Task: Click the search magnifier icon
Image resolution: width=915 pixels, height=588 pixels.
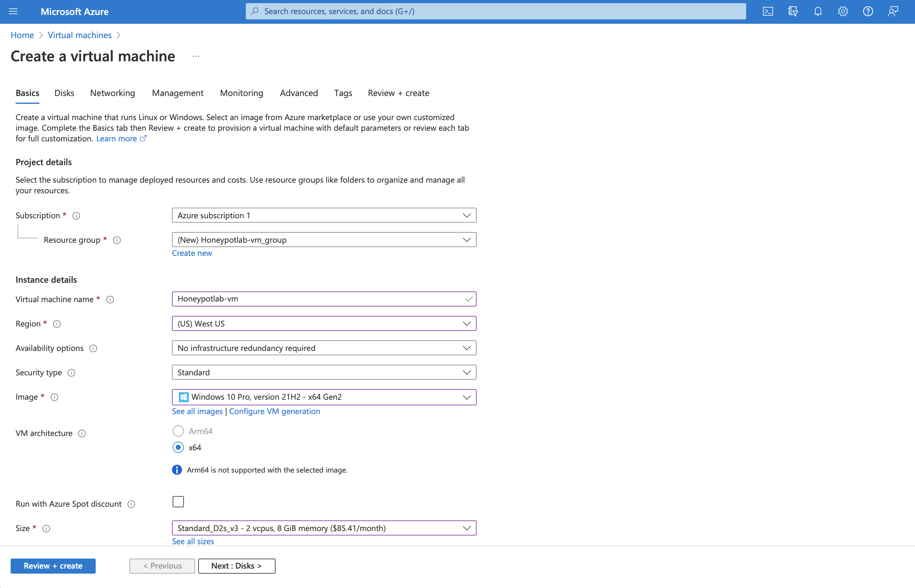Action: coord(255,12)
